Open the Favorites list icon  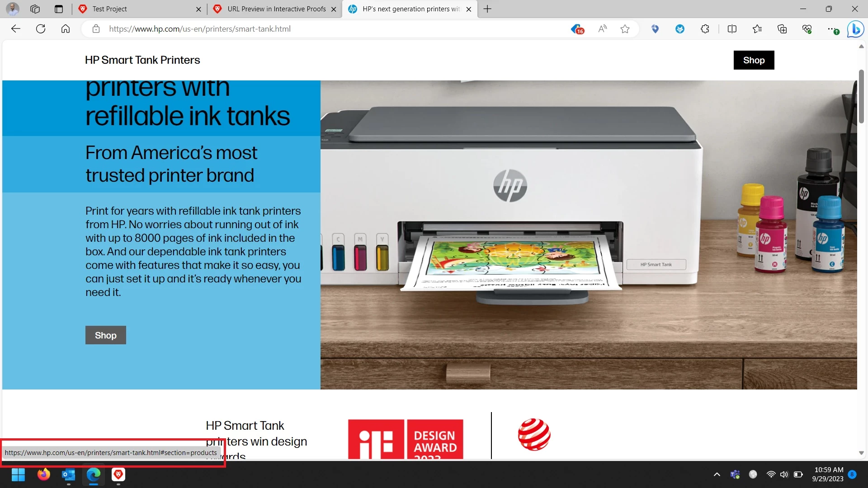pyautogui.click(x=757, y=29)
